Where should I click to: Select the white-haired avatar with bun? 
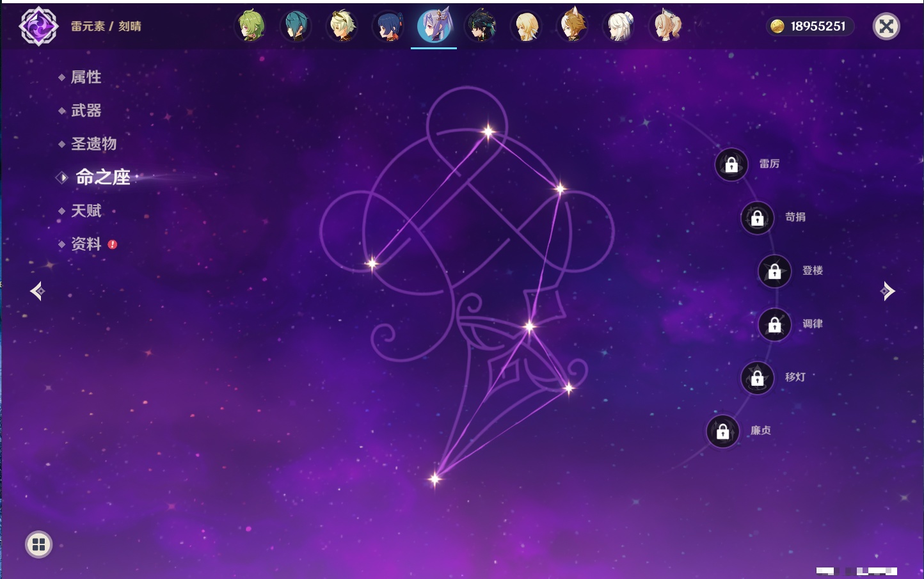pos(619,26)
